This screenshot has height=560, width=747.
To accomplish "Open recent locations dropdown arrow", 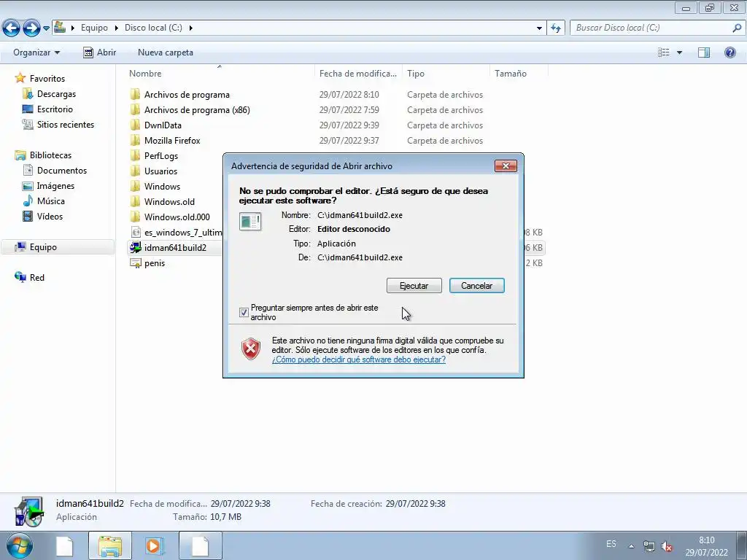I will pos(46,28).
